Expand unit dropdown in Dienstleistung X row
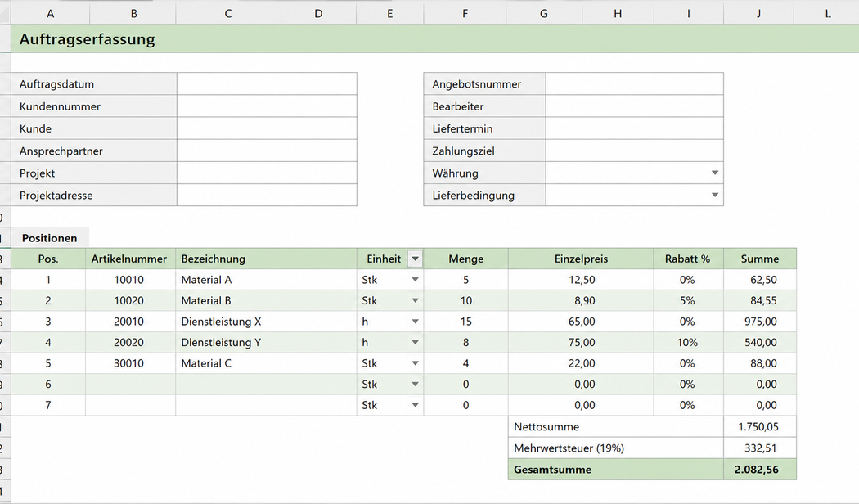Image resolution: width=859 pixels, height=504 pixels. pyautogui.click(x=416, y=322)
